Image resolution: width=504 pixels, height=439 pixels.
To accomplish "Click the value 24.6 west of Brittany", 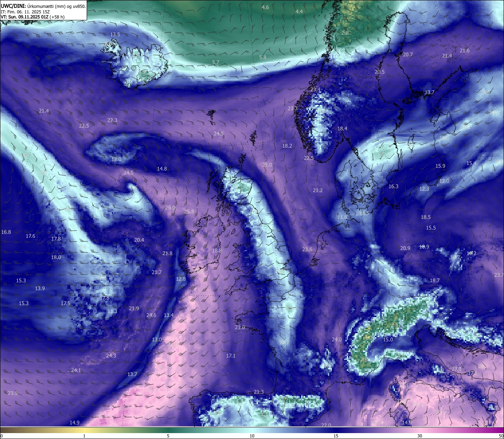I will 151,315.
